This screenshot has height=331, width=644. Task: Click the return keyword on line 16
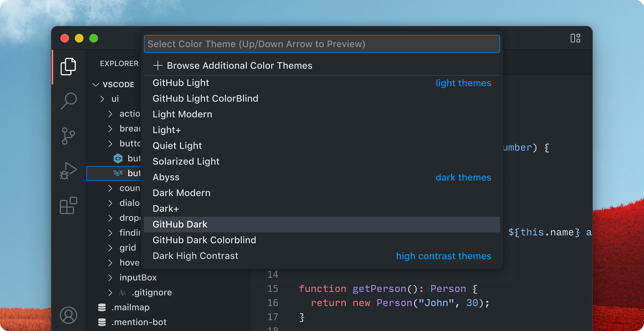coord(329,303)
